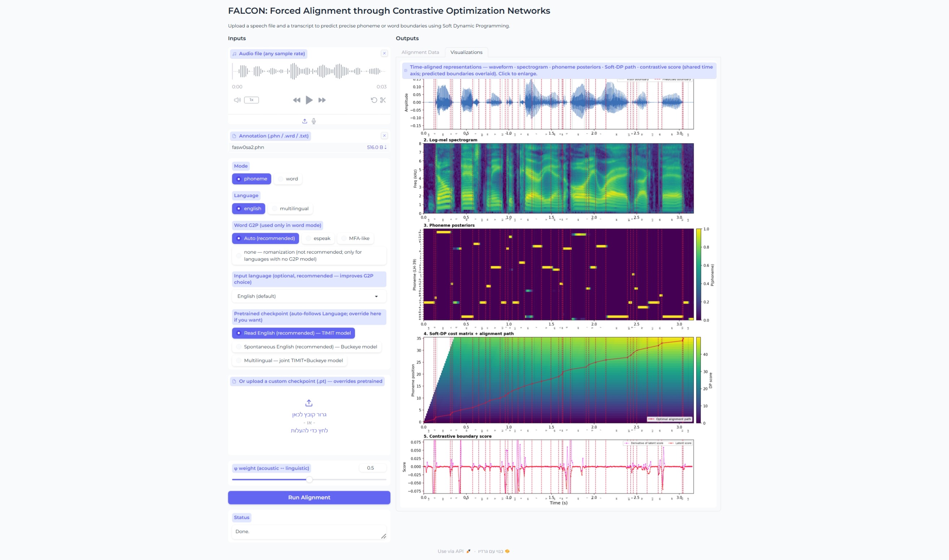Click the φ weight value field showing 0.5
The width and height of the screenshot is (949, 560).
point(372,468)
